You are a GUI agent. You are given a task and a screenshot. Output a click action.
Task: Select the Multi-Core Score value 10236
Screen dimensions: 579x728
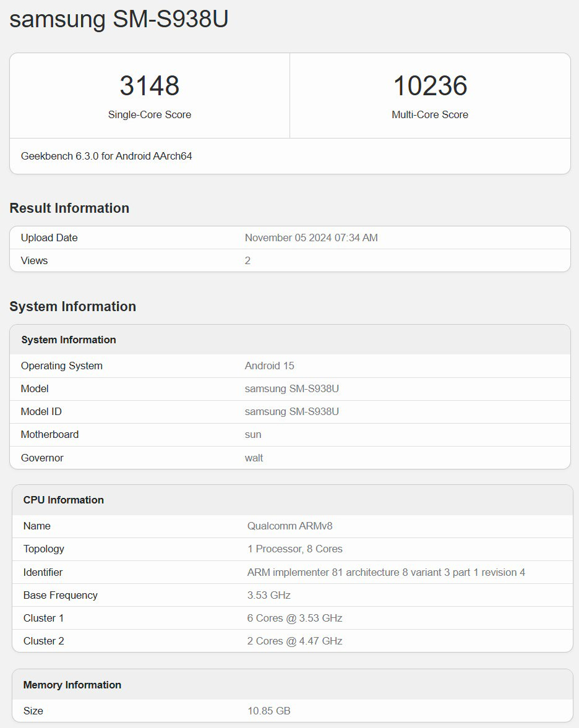click(x=431, y=87)
